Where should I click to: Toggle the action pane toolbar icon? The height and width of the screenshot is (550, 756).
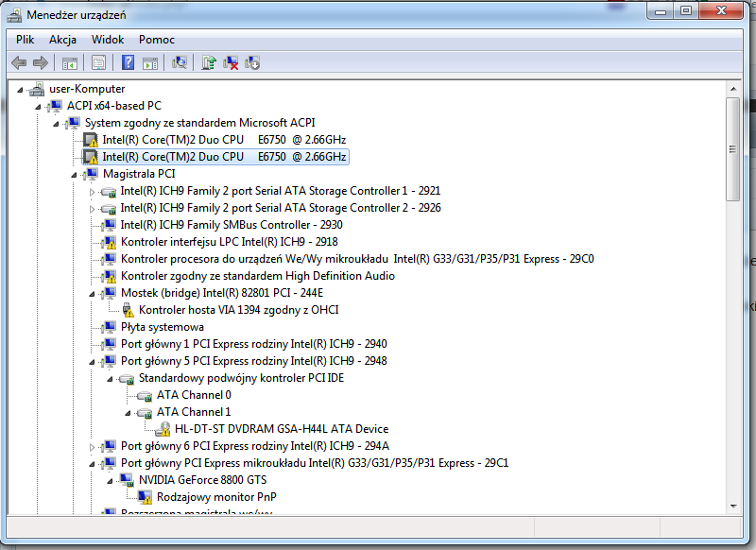[150, 62]
